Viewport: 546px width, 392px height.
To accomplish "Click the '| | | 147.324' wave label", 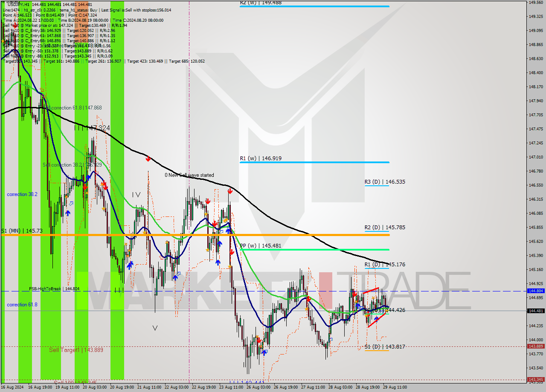I will (92, 127).
